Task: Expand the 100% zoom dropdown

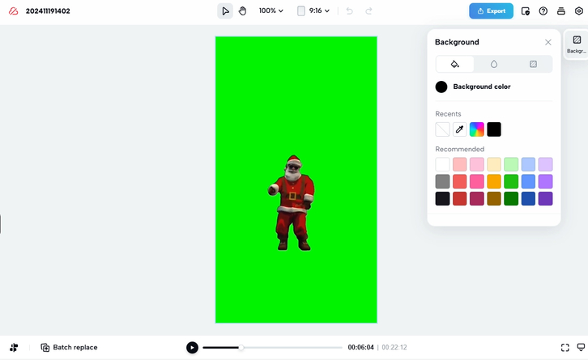Action: [x=271, y=11]
